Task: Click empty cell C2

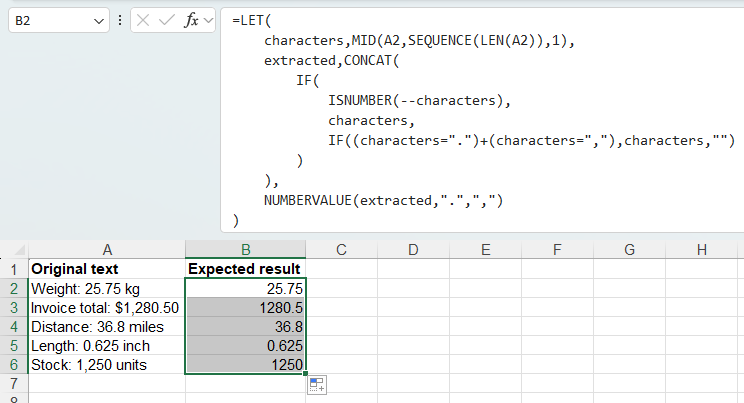Action: pos(342,289)
